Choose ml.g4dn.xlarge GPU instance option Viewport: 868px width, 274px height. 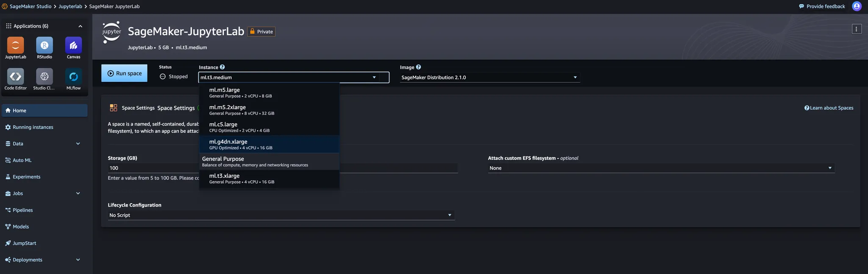pos(269,144)
